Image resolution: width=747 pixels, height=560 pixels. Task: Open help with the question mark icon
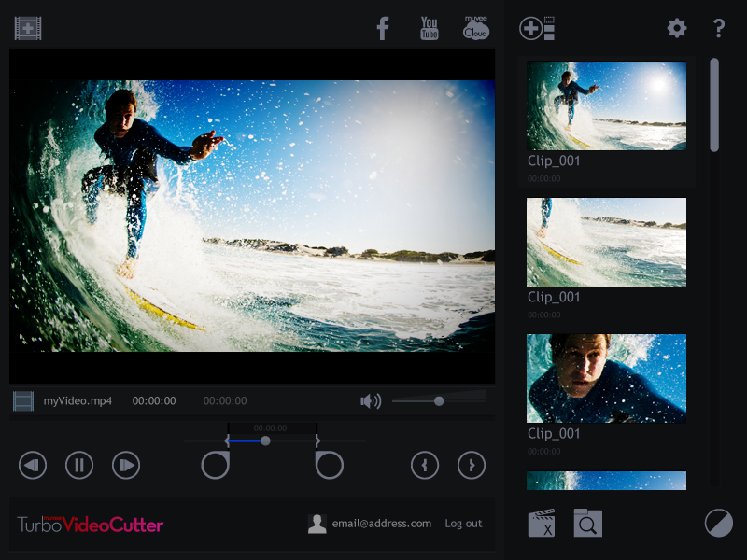719,29
